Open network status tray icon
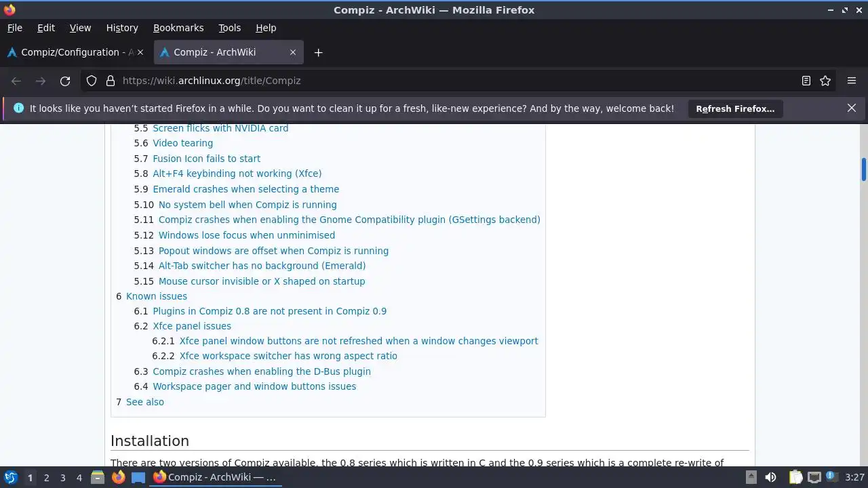868x488 pixels. [814, 477]
